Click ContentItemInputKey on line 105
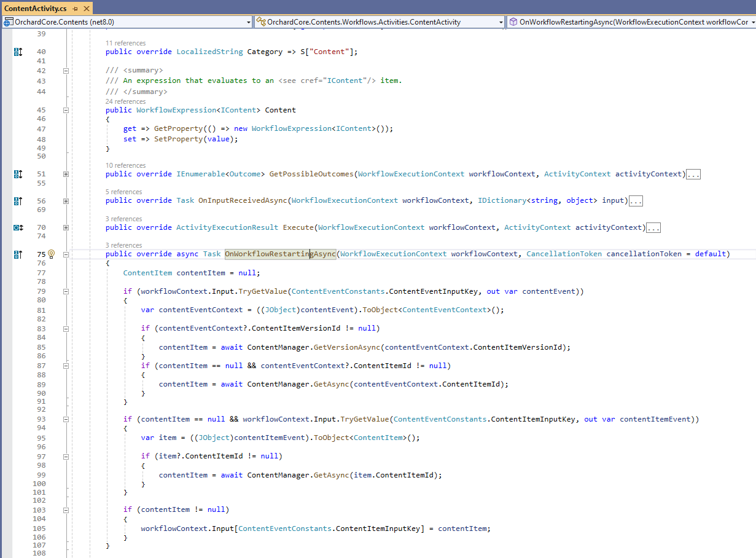 (378, 529)
